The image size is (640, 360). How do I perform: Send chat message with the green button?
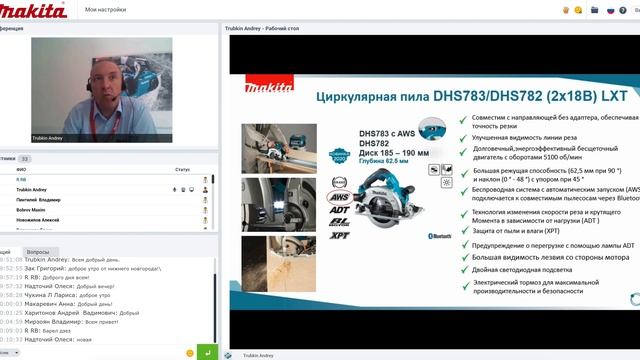click(207, 352)
